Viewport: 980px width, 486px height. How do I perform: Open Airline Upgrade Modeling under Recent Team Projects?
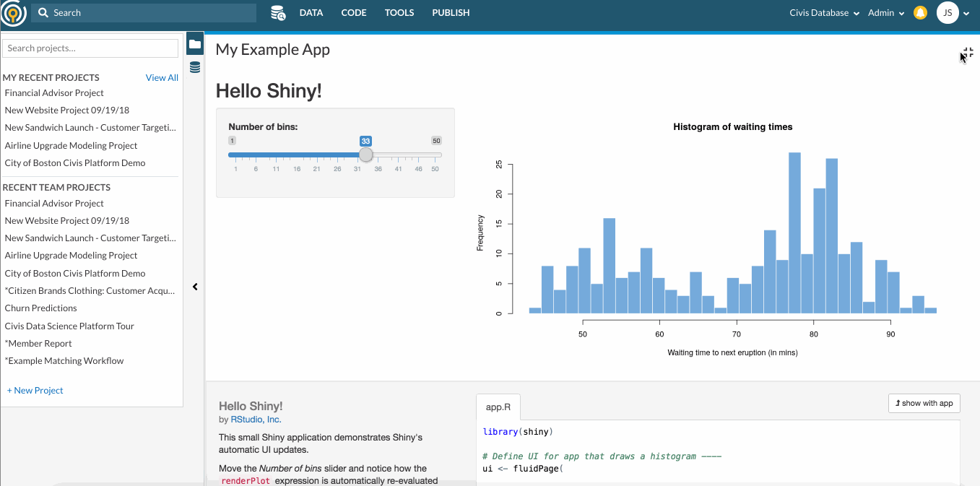71,256
